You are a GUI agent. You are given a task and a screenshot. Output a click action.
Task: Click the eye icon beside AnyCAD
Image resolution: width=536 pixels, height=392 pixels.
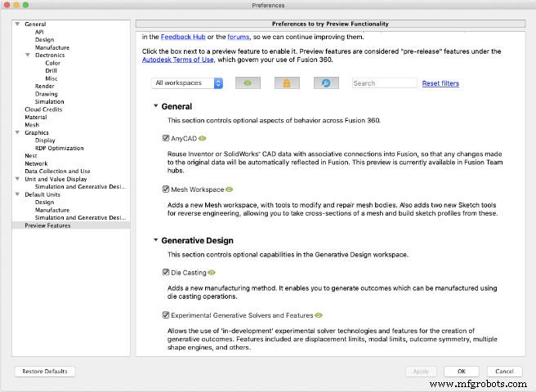203,139
